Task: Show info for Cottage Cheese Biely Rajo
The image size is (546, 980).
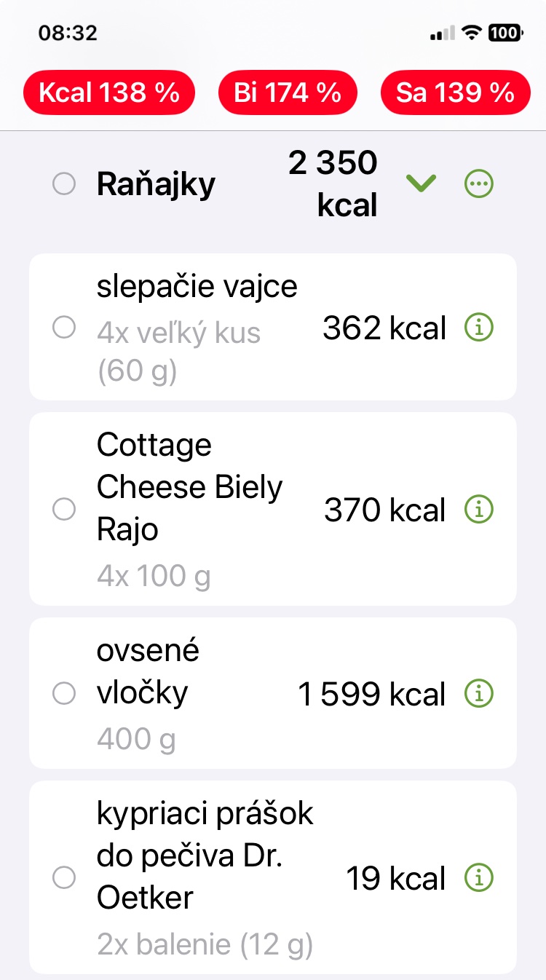Action: 478,510
